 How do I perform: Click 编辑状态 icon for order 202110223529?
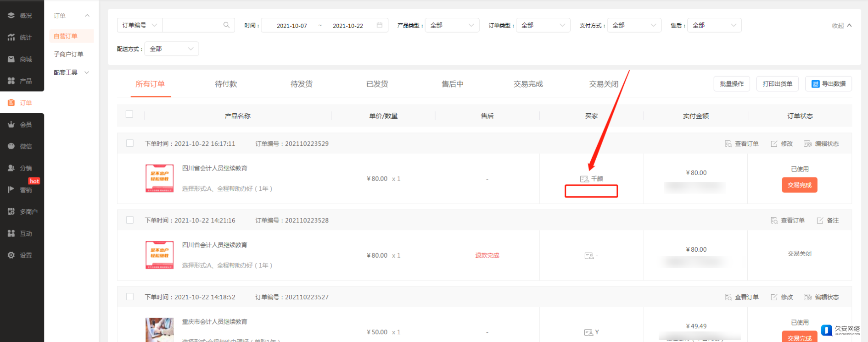(x=808, y=144)
